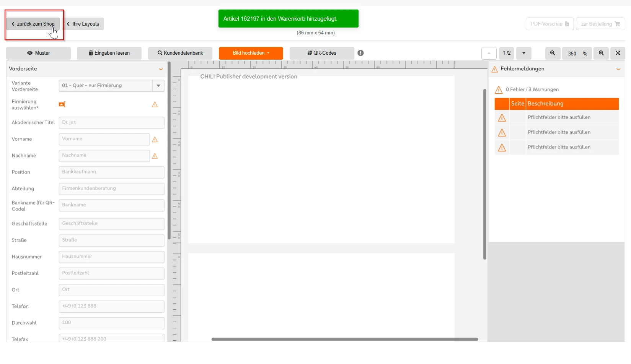Click warning icon next to Vorname field
This screenshot has height=364, width=631.
tap(155, 140)
